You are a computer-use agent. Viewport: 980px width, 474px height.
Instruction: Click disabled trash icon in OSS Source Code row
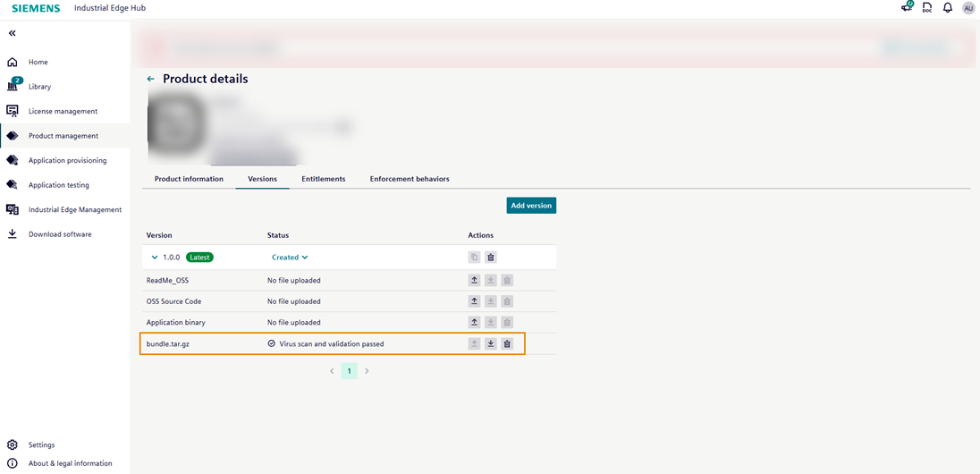(x=508, y=301)
